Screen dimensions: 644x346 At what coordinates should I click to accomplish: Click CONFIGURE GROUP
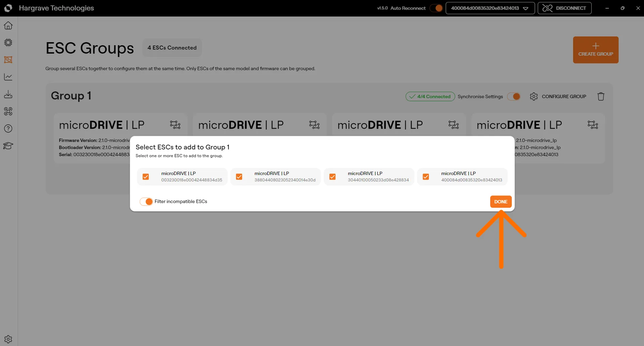coord(558,96)
